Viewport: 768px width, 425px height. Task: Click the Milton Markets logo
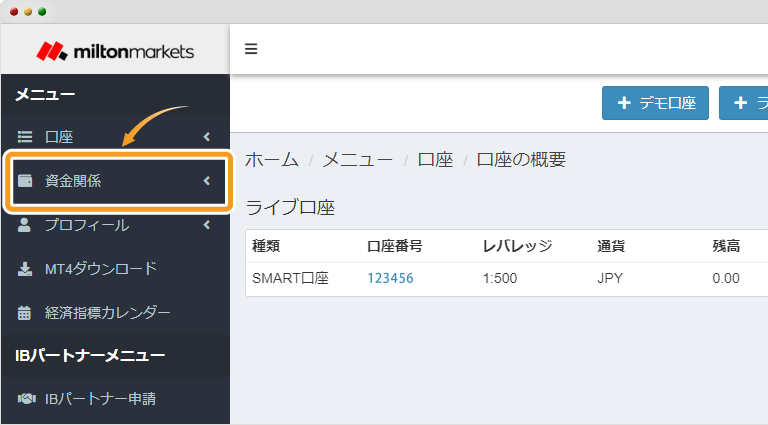(x=115, y=51)
